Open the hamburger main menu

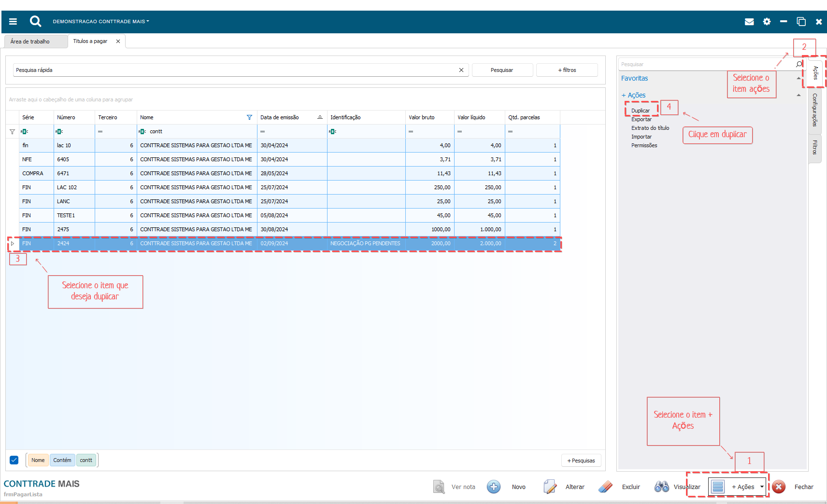pyautogui.click(x=13, y=21)
